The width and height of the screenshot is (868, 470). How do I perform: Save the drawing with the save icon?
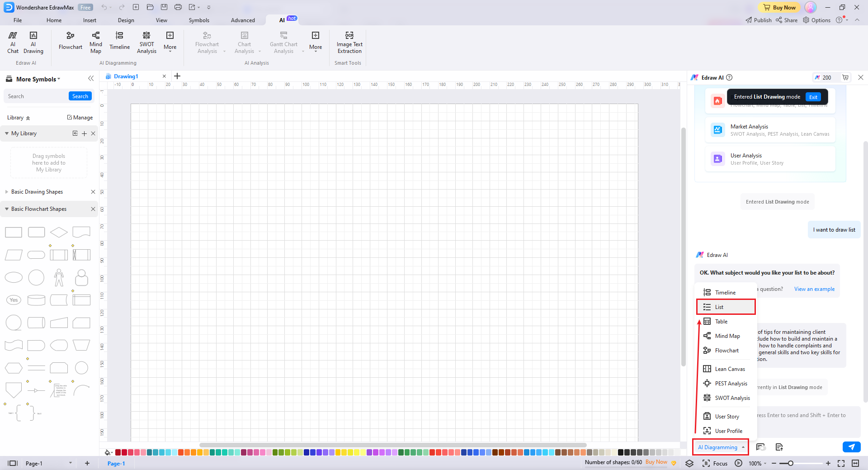click(164, 7)
